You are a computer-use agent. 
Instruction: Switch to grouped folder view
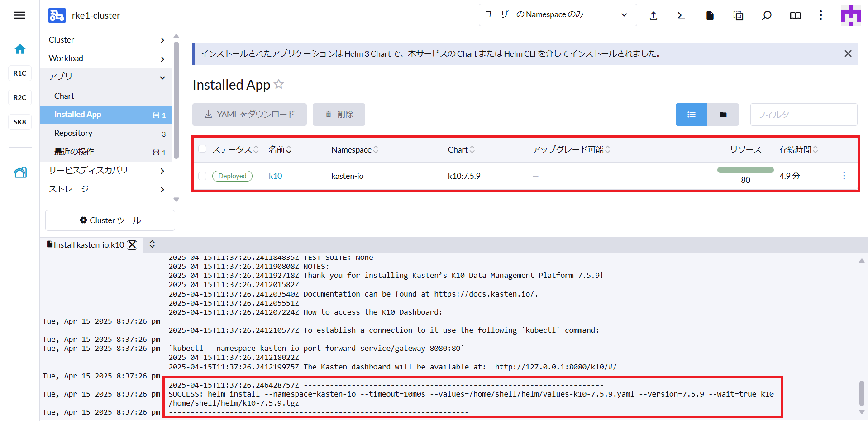pyautogui.click(x=723, y=115)
